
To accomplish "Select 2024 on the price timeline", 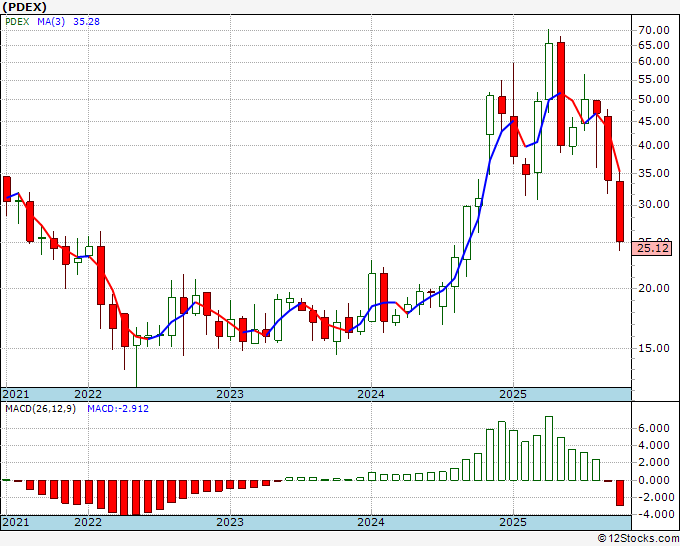I will (371, 394).
